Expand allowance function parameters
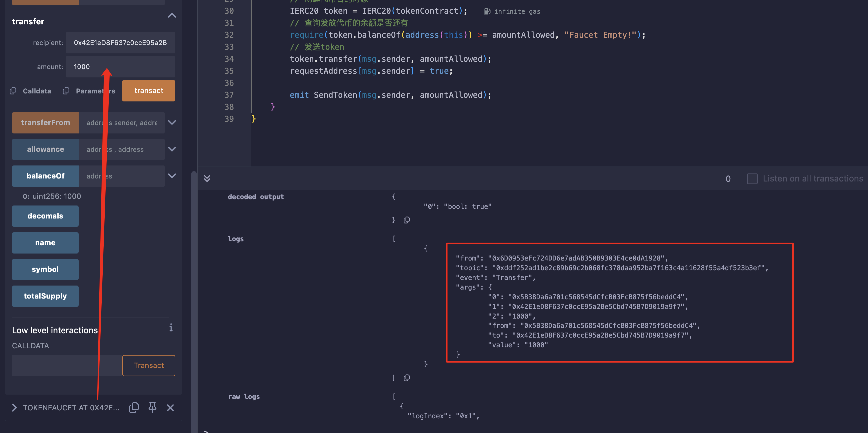 coord(172,149)
